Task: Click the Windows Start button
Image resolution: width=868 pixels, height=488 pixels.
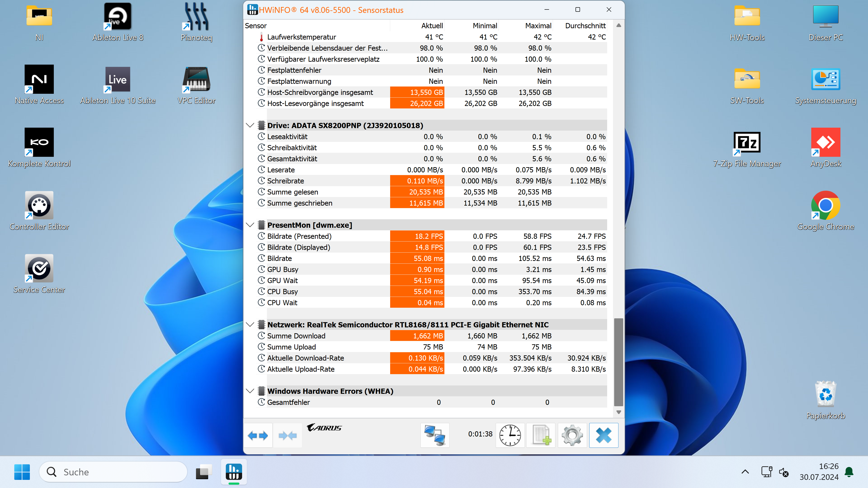Action: coord(22,472)
